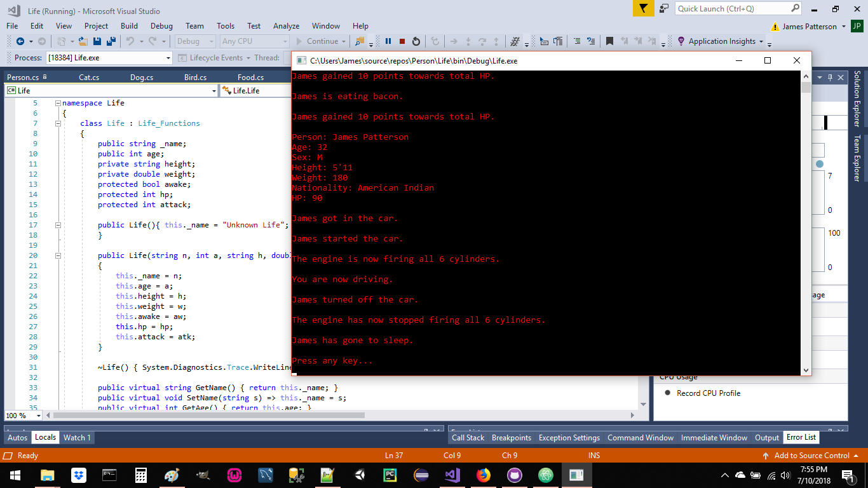Open the Debug menu
This screenshot has width=868, height=488.
161,26
